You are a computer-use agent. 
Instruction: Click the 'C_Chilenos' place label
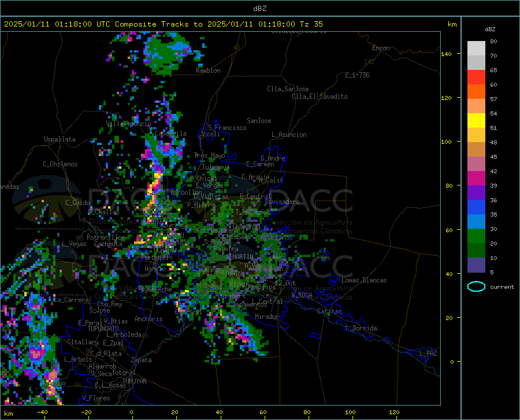pyautogui.click(x=60, y=164)
